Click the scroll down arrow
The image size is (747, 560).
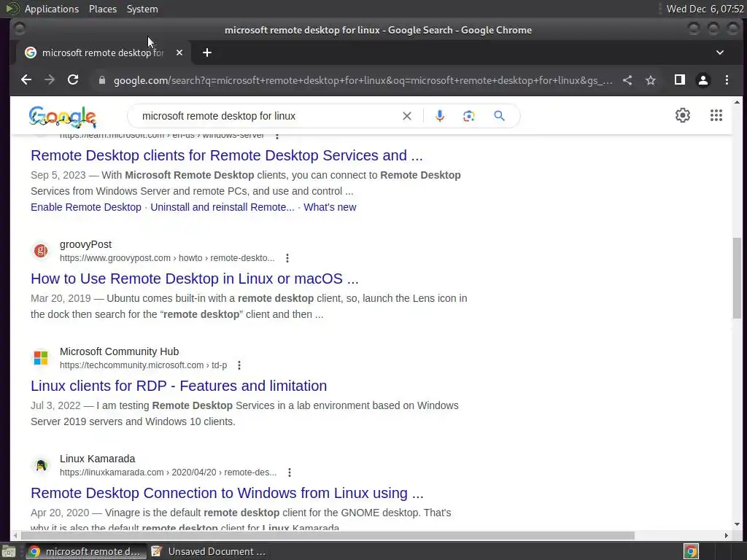[737, 524]
